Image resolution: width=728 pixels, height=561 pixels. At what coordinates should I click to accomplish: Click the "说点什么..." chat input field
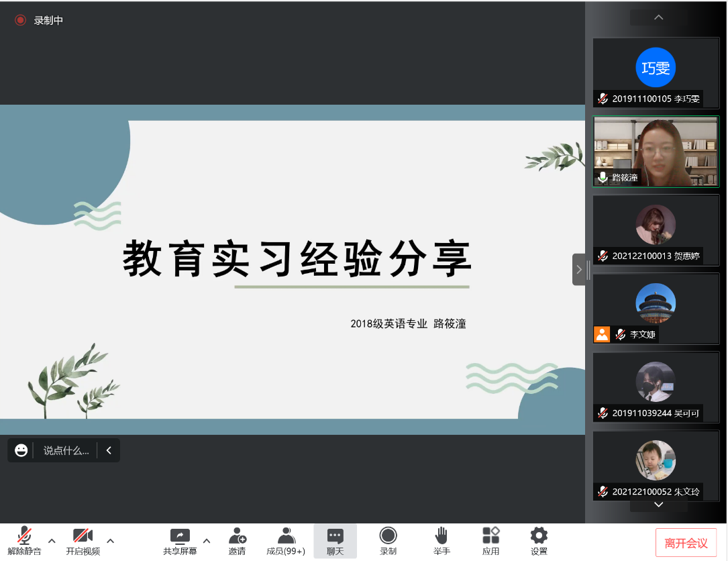click(x=66, y=450)
